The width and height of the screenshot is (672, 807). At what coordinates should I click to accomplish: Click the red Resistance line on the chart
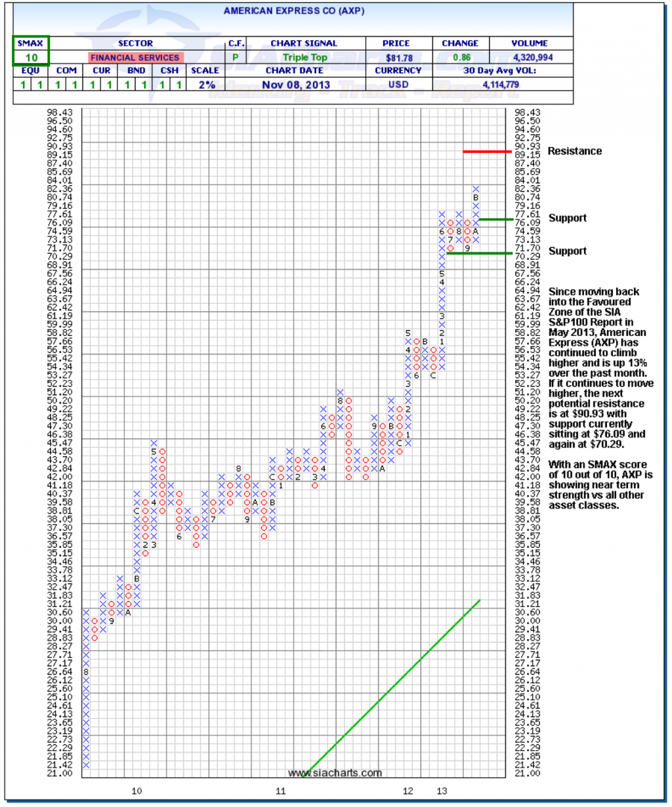487,152
